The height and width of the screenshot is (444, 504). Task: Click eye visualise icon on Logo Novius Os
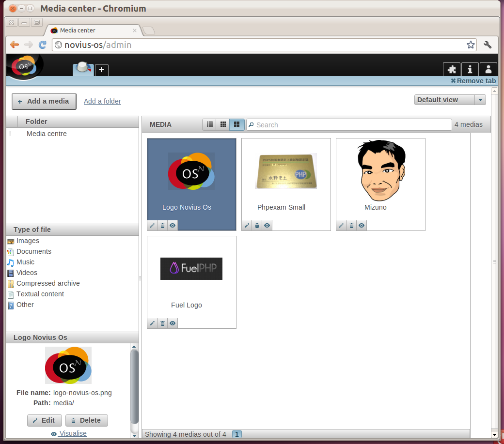click(173, 225)
